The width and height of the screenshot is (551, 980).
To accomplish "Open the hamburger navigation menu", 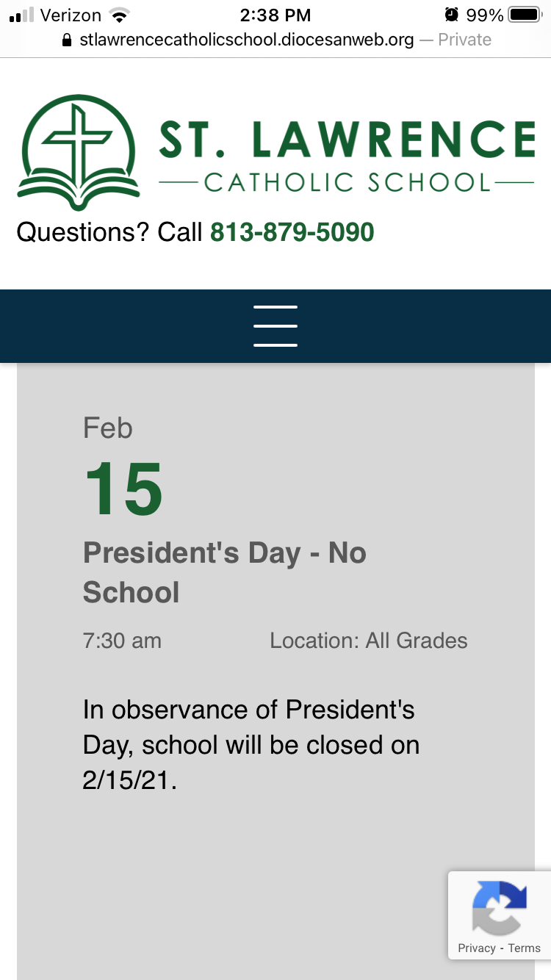I will point(275,326).
